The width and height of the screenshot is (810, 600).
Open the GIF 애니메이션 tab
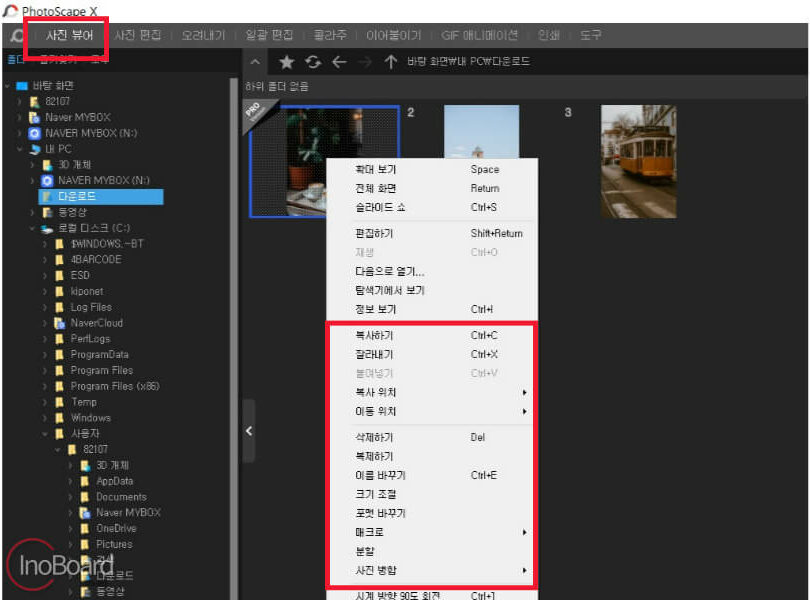(479, 35)
